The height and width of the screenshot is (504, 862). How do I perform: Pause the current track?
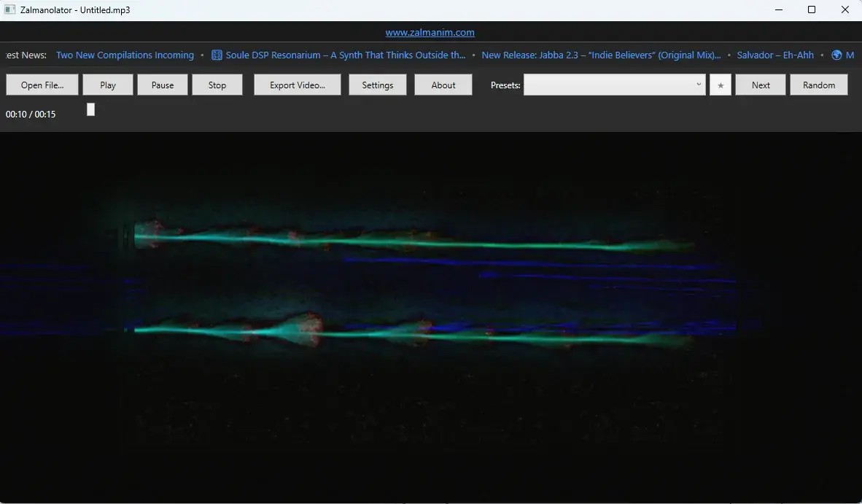(x=163, y=85)
